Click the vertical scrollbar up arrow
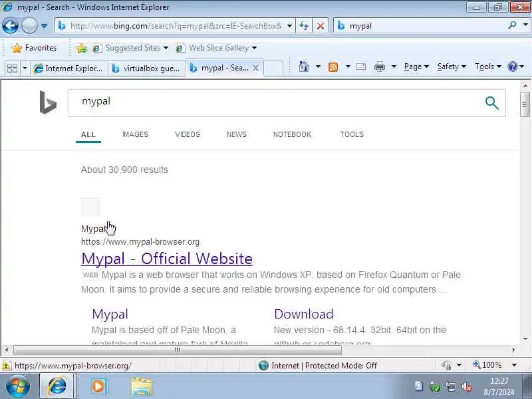The image size is (532, 399). (x=525, y=86)
